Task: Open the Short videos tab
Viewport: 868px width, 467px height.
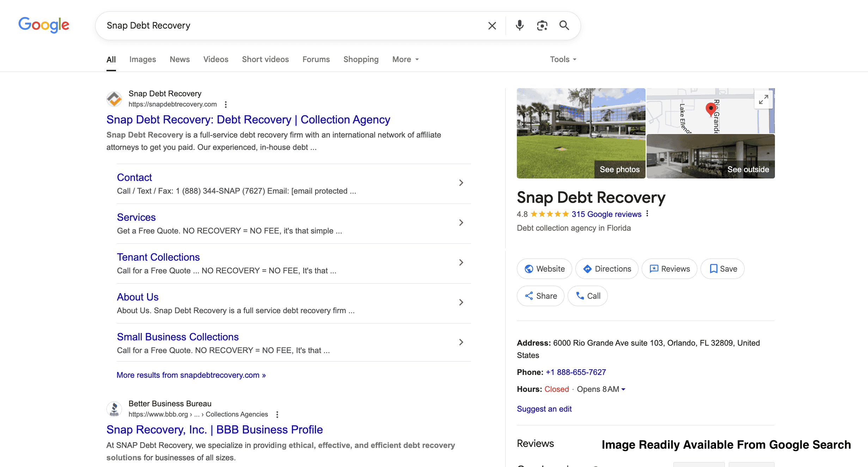Action: [x=265, y=59]
